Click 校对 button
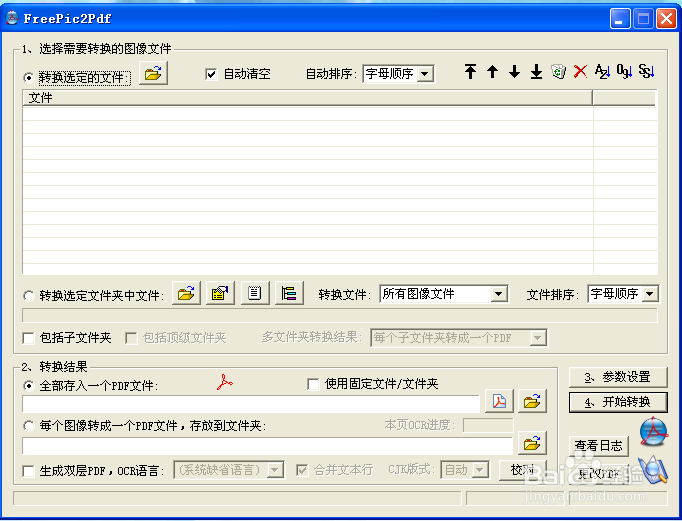 [x=522, y=470]
